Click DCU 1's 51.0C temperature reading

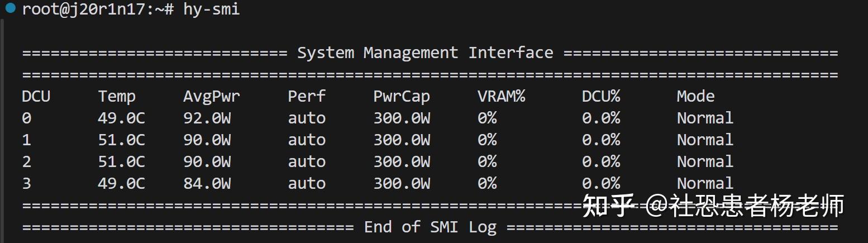(x=121, y=140)
